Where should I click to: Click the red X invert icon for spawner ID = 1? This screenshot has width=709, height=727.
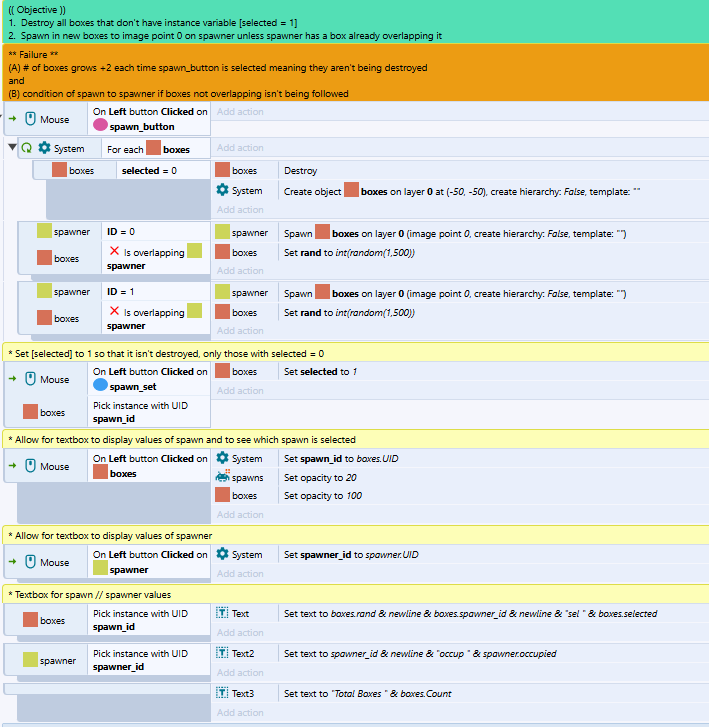114,311
